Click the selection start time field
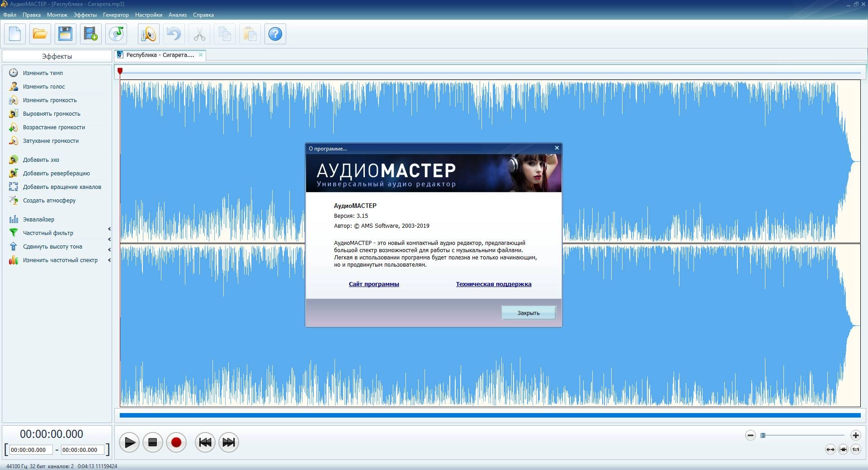This screenshot has width=868, height=470. [x=31, y=450]
